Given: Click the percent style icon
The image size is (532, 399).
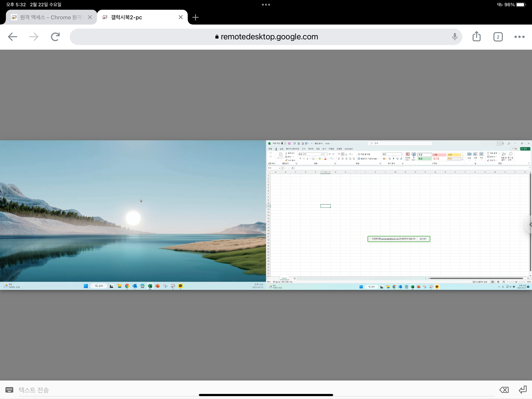Looking at the screenshot, I should (390, 159).
